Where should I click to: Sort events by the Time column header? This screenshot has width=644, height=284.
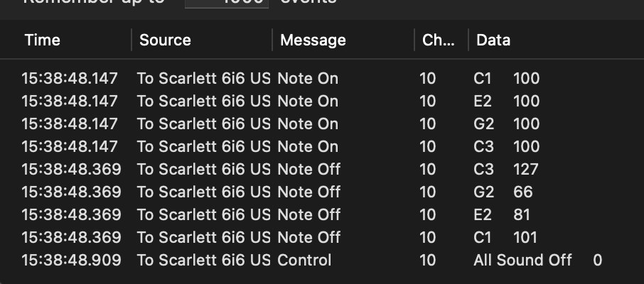click(x=43, y=40)
